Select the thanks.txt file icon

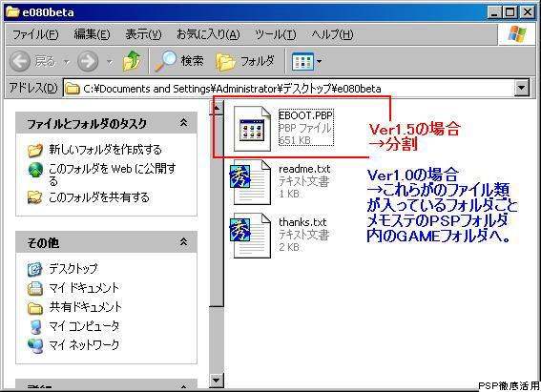point(251,236)
